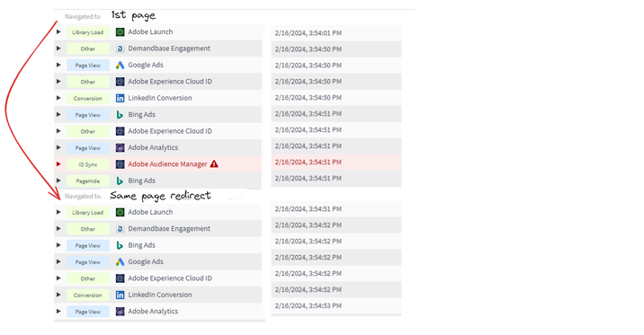Select the Google Ads label in the 3:54:50 PM row
The width and height of the screenshot is (644, 335).
[x=146, y=65]
